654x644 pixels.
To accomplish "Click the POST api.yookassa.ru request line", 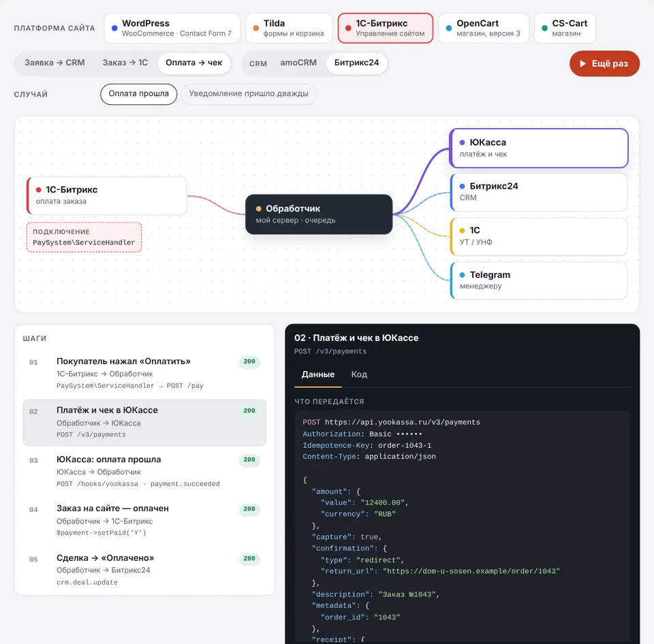I will click(391, 422).
